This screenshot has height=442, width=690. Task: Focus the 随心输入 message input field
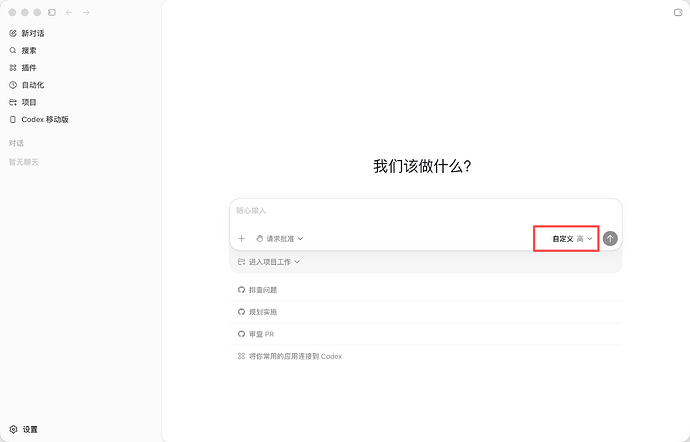(426, 211)
